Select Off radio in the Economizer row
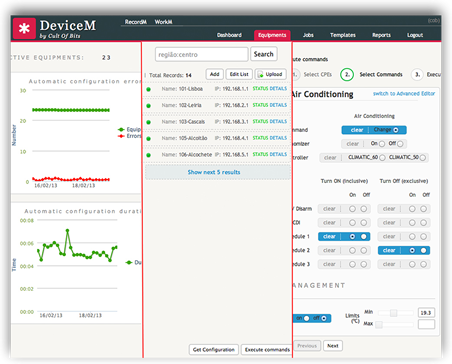Image resolution: width=452 pixels, height=364 pixels. click(400, 144)
